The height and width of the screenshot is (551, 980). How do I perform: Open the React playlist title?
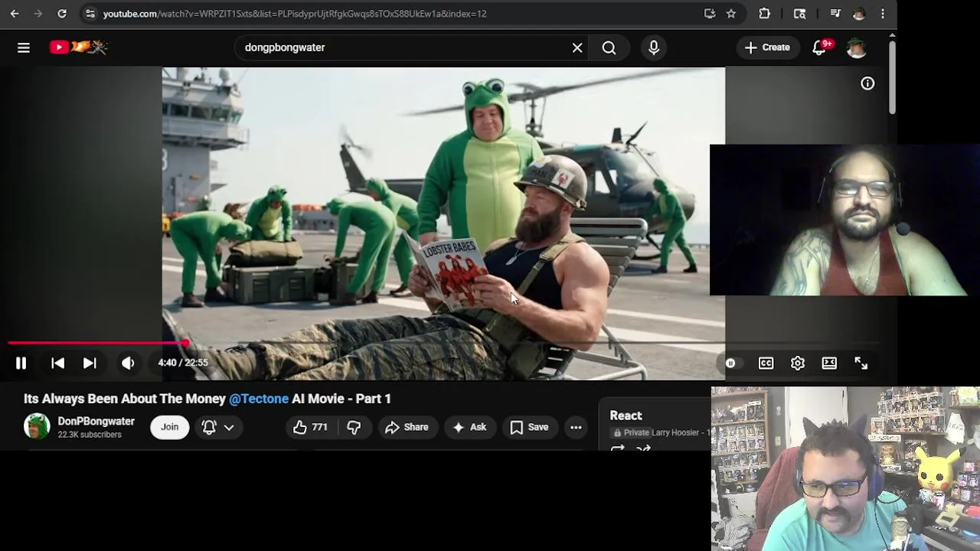[626, 416]
